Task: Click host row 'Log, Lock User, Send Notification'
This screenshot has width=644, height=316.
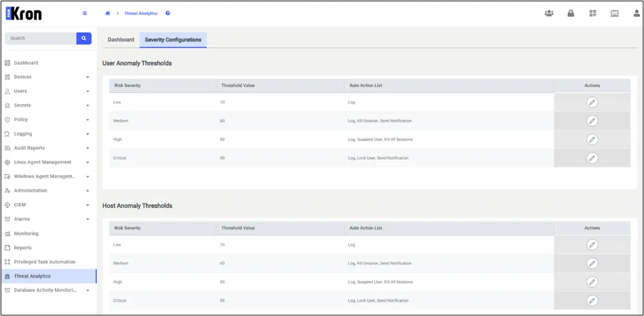Action: pyautogui.click(x=378, y=300)
